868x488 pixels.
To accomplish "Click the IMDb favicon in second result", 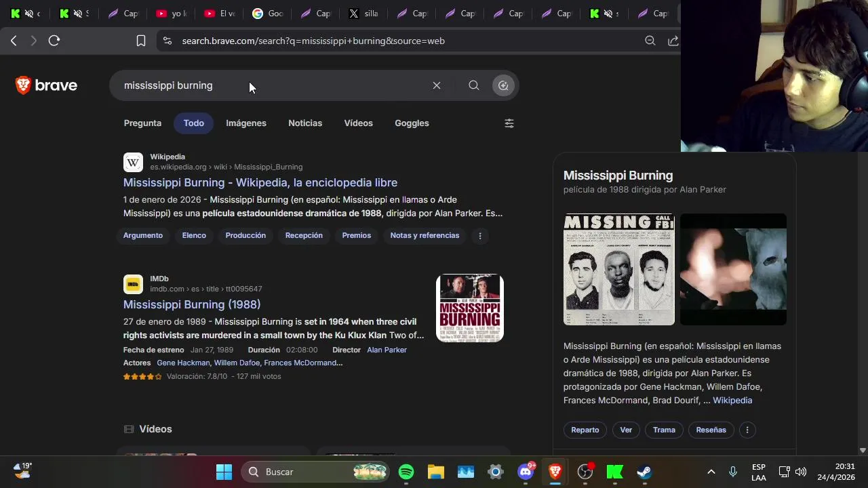I will coord(133,284).
